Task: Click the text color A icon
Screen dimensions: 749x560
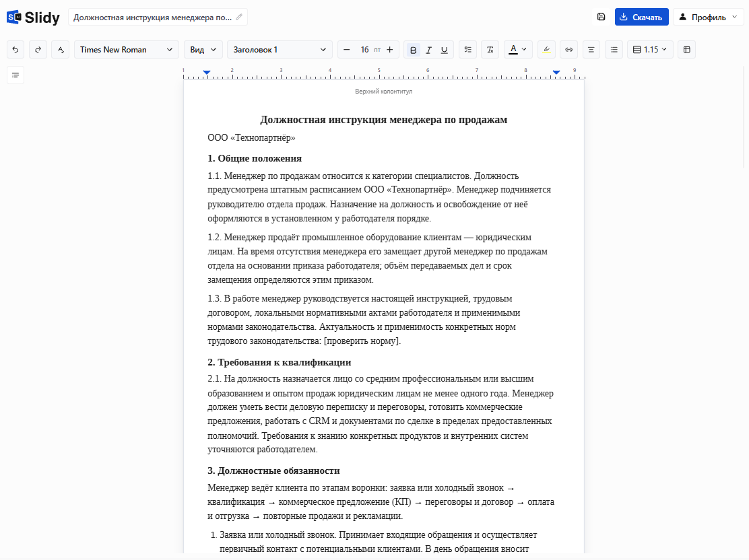Action: pyautogui.click(x=513, y=49)
